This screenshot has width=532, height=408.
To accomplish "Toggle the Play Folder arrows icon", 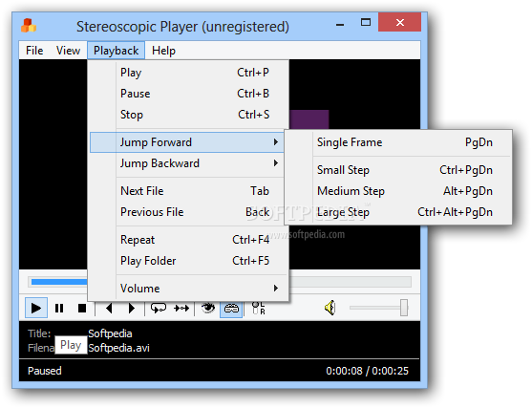I will (x=181, y=309).
